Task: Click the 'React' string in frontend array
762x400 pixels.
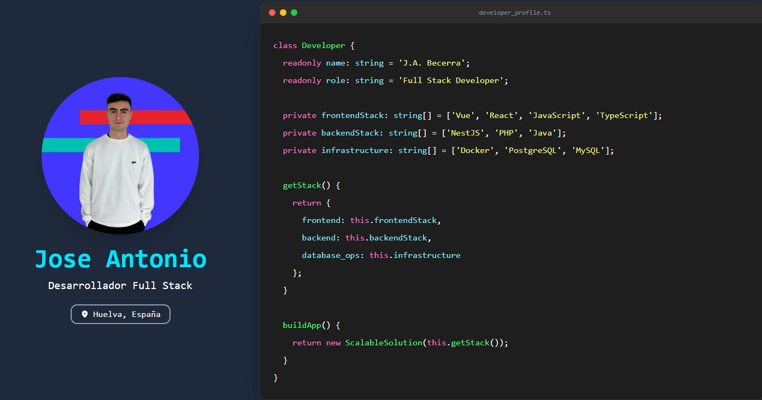Action: click(502, 115)
